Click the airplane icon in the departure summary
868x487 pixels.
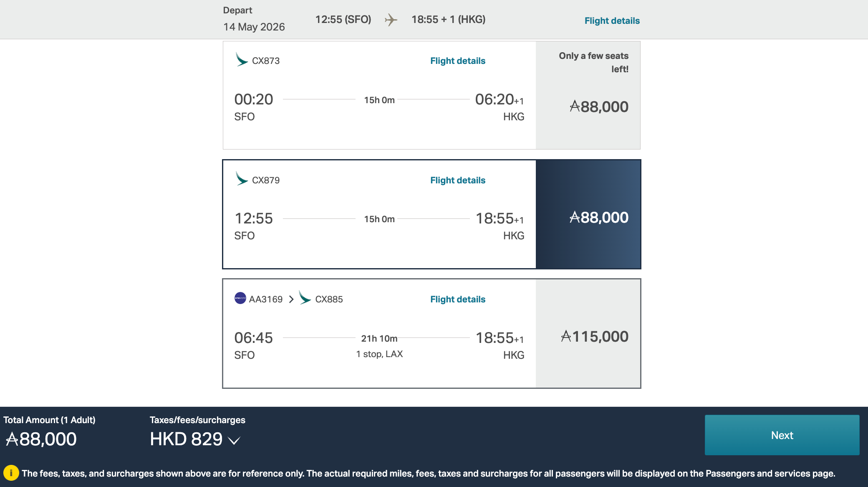[391, 20]
